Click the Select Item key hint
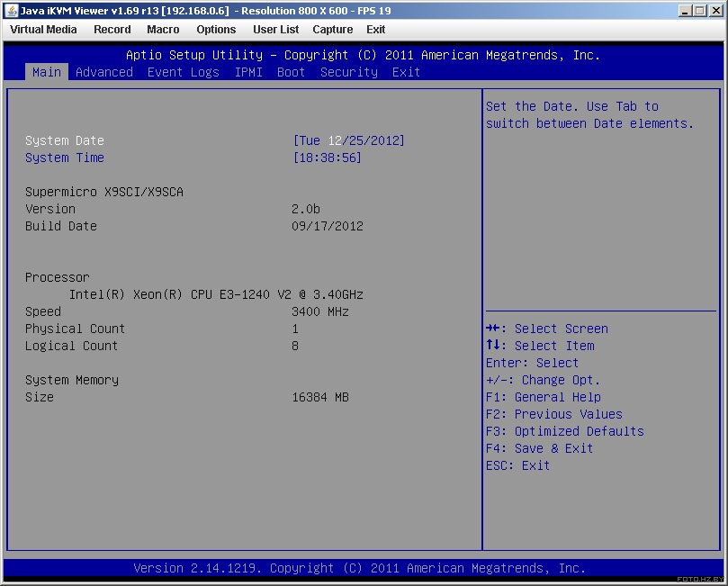The image size is (728, 586). click(x=541, y=346)
